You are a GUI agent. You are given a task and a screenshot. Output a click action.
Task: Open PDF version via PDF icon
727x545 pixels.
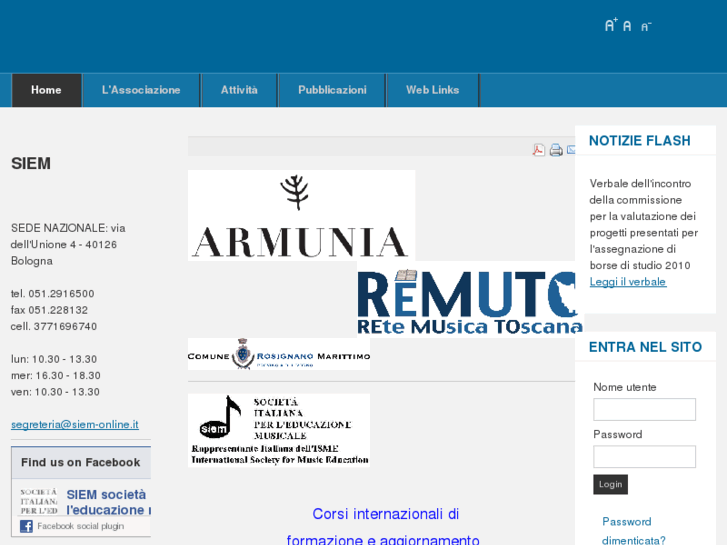538,150
